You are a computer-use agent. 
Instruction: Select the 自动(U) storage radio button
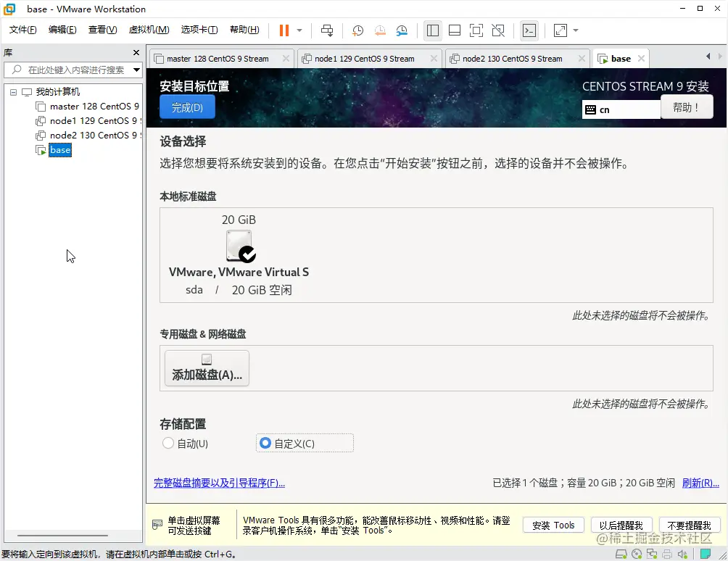tap(168, 443)
